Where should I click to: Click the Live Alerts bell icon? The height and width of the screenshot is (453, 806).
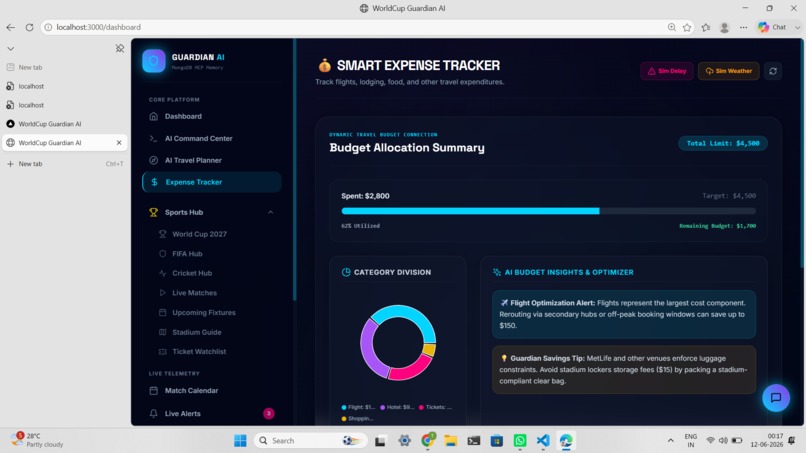point(153,413)
